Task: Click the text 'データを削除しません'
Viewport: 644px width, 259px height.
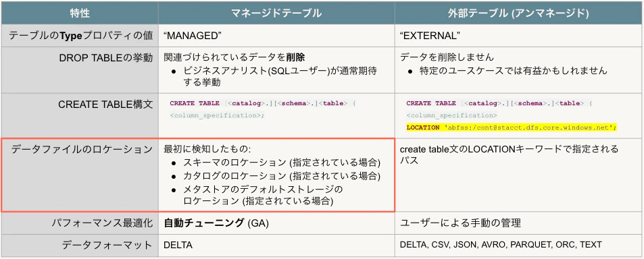Action: tap(447, 58)
